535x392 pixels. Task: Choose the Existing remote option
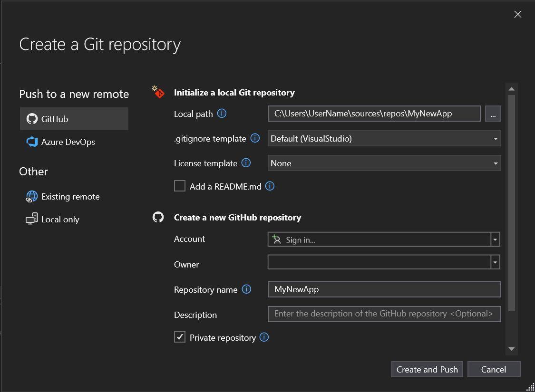70,196
